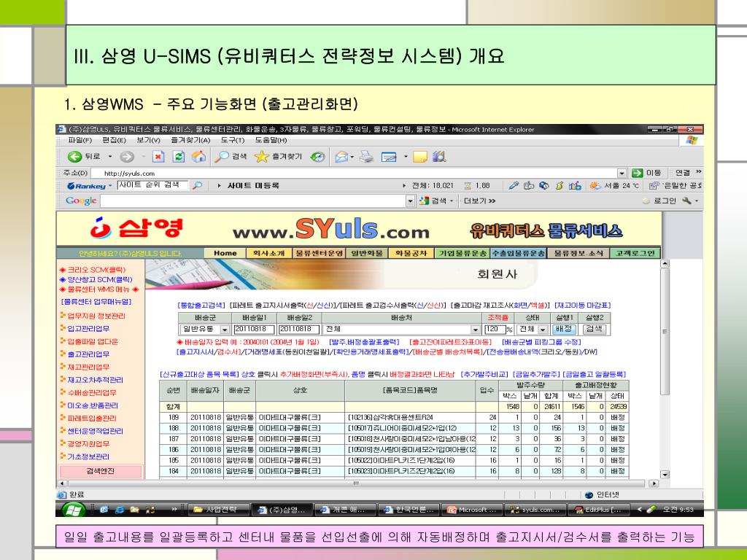This screenshot has width=747, height=560.
Task: Click the 배정 execute button
Action: coord(564,329)
